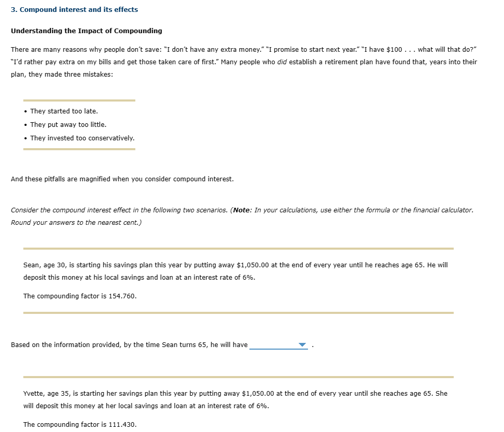504x432 pixels.
Task: Click "Understanding the Impact of Compounding" heading
Action: 86,31
